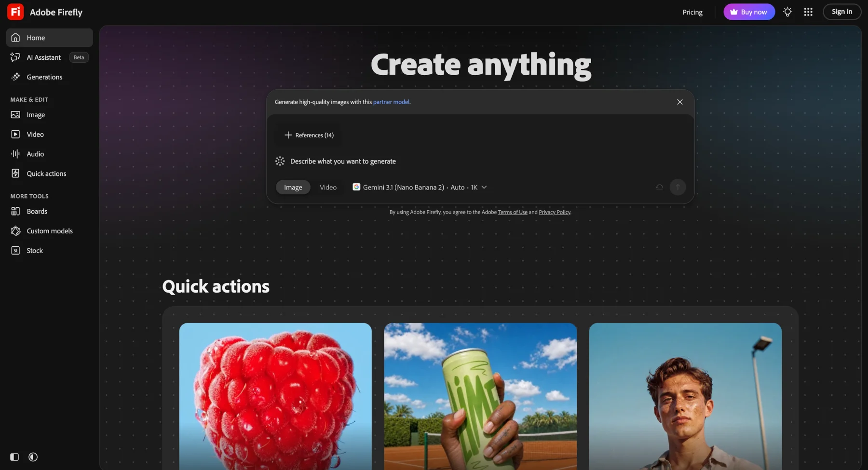Click the Create anything headline

tap(481, 65)
